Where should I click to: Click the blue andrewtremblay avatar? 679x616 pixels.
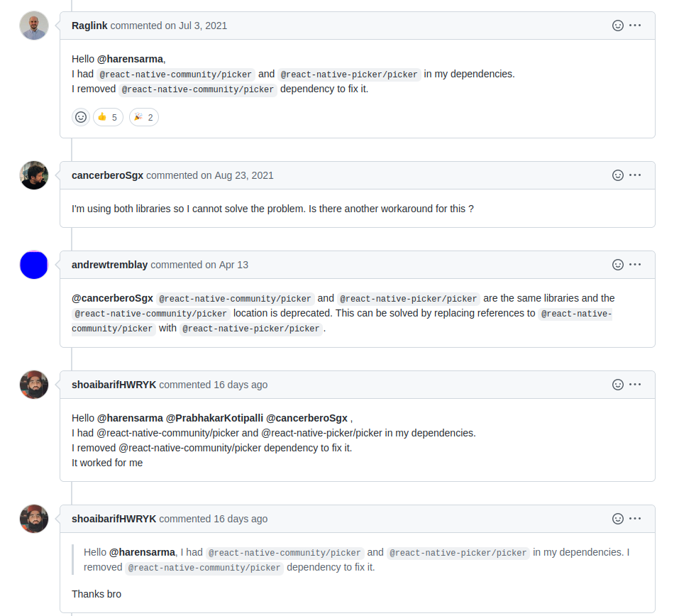pyautogui.click(x=34, y=265)
